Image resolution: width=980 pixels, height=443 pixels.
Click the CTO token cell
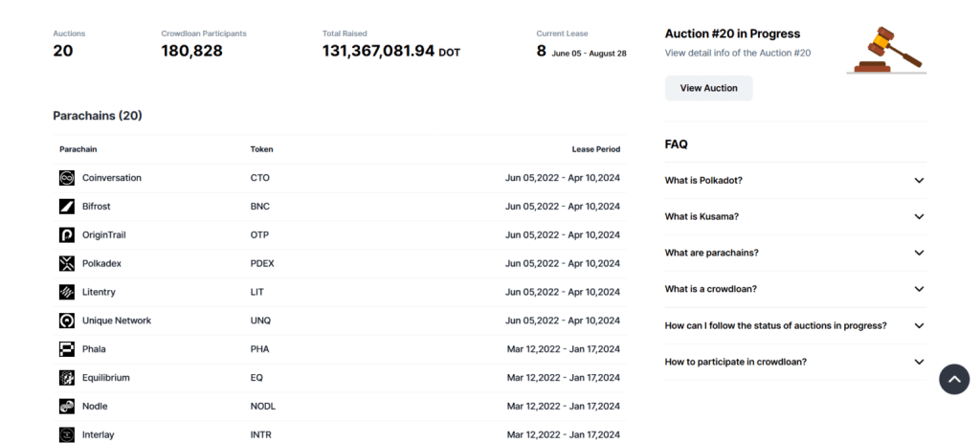point(260,178)
